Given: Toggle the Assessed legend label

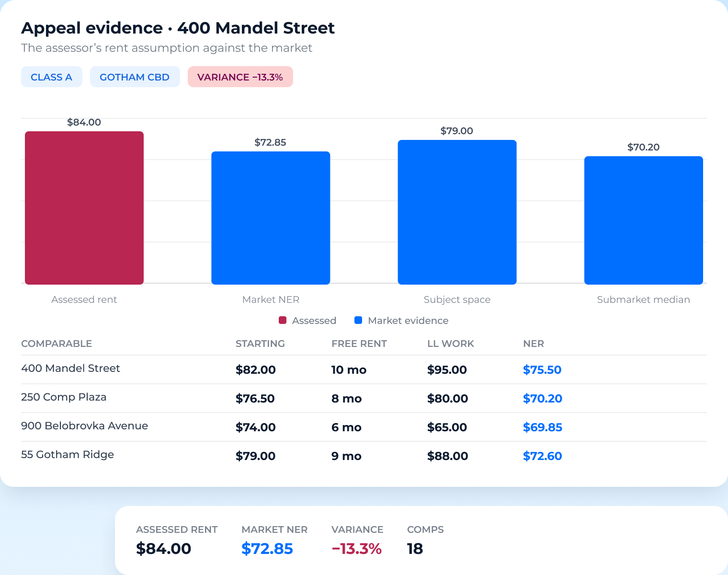Looking at the screenshot, I should (x=314, y=321).
